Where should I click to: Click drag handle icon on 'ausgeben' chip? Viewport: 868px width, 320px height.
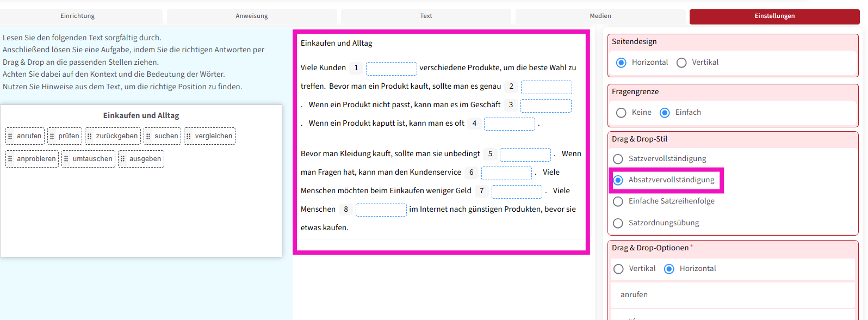pos(123,159)
